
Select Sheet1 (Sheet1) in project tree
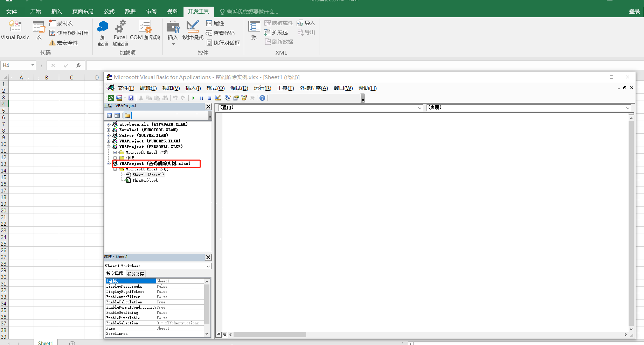tap(148, 175)
